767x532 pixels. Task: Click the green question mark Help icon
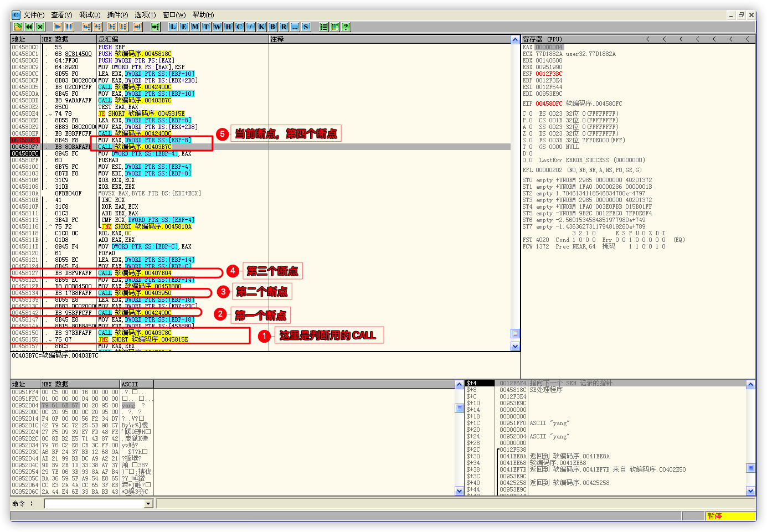click(346, 27)
